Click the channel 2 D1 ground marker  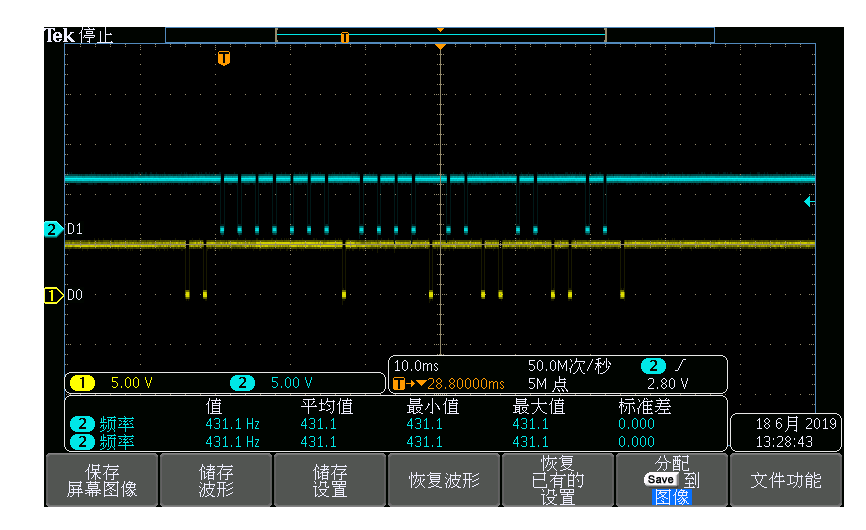click(53, 229)
